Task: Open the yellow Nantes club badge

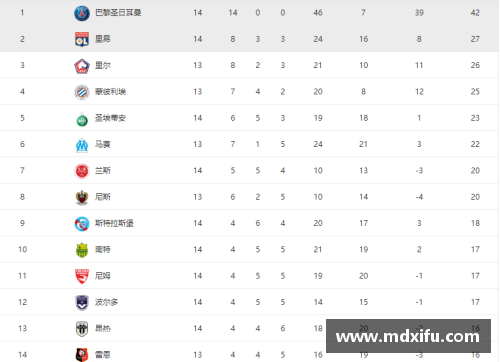Action: [x=82, y=250]
